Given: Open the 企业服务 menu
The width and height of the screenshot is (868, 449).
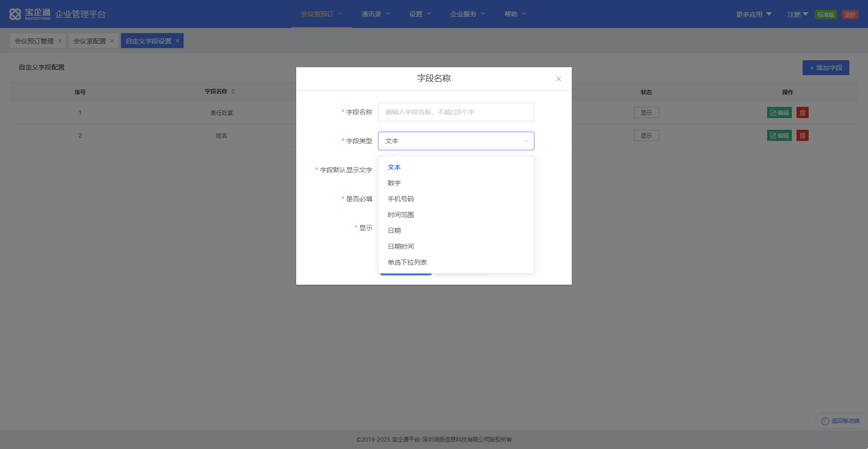Looking at the screenshot, I should pyautogui.click(x=468, y=14).
